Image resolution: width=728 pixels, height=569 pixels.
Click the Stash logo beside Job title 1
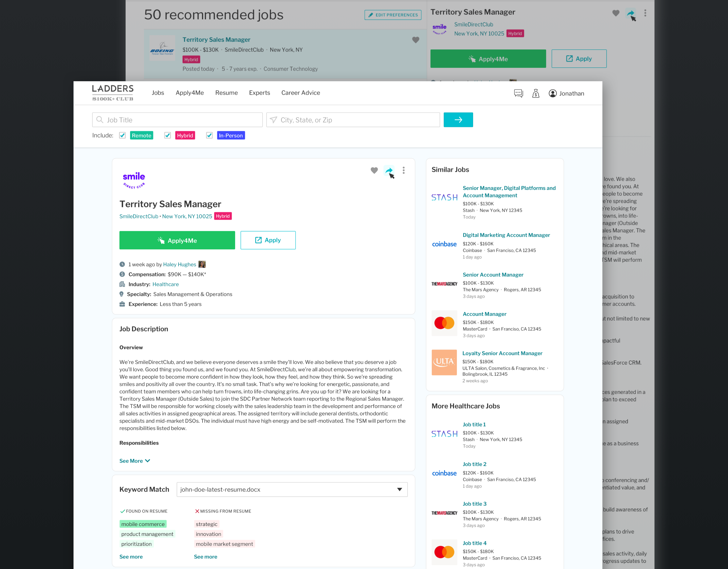pos(444,434)
